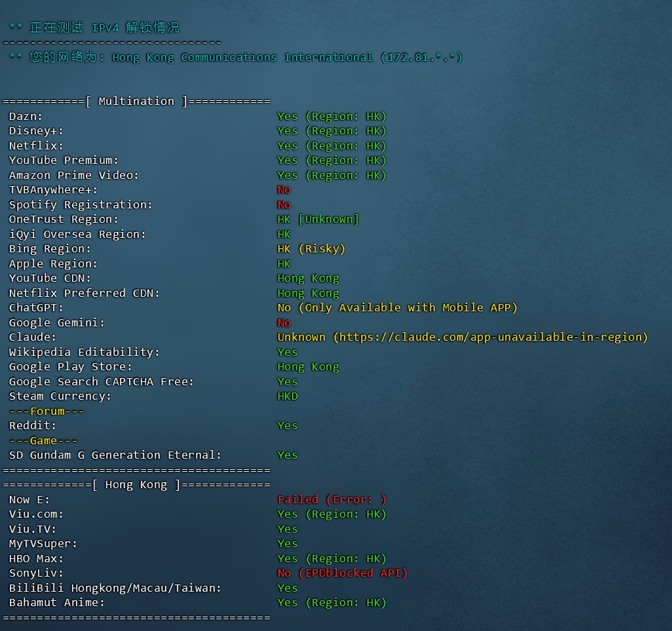Click the ---Forum--- subsection heading
This screenshot has width=672, height=631.
47,411
